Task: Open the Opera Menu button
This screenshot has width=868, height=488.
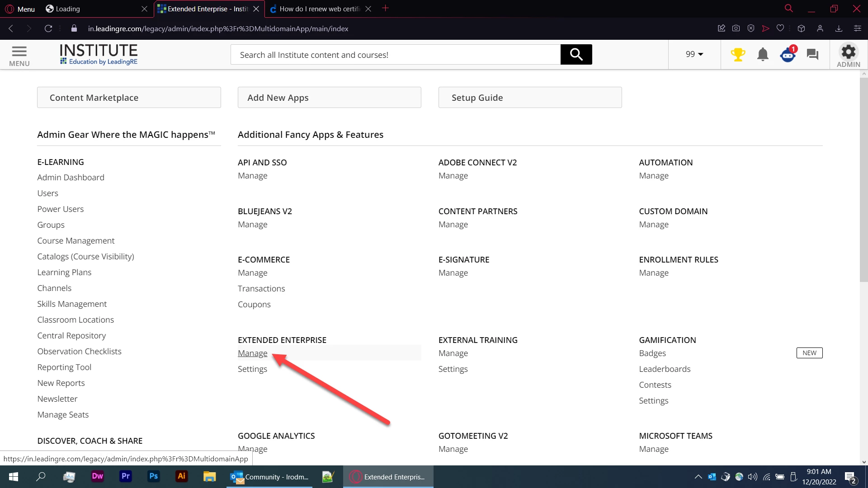Action: click(x=20, y=9)
